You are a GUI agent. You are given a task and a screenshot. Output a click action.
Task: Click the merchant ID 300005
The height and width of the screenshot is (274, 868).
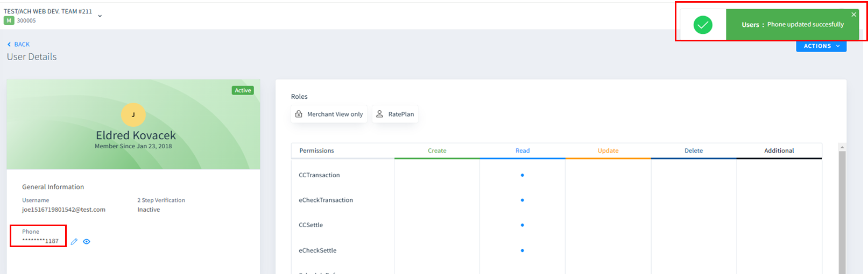click(26, 21)
